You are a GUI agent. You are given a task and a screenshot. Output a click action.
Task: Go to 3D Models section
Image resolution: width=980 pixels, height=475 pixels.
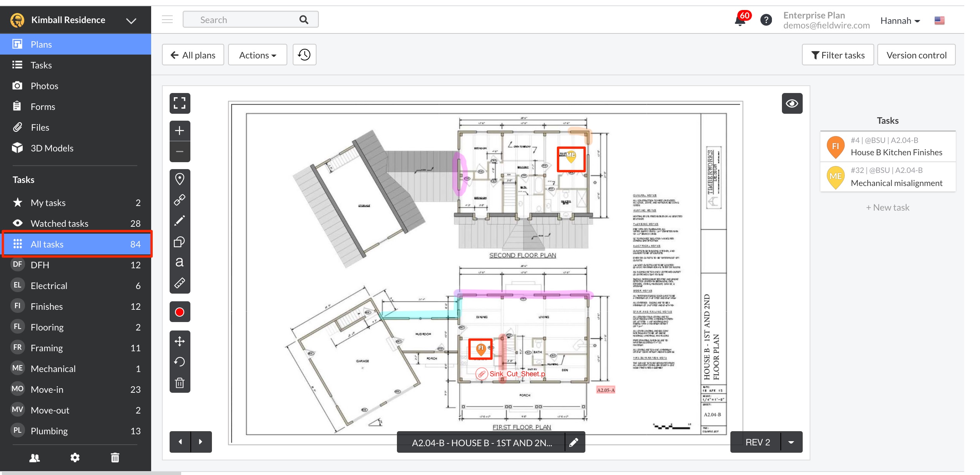pyautogui.click(x=52, y=148)
